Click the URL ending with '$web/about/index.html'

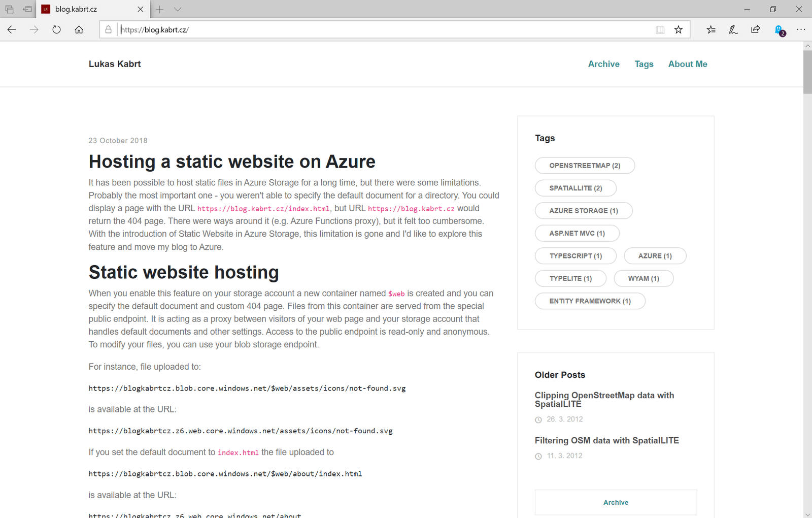pos(225,474)
